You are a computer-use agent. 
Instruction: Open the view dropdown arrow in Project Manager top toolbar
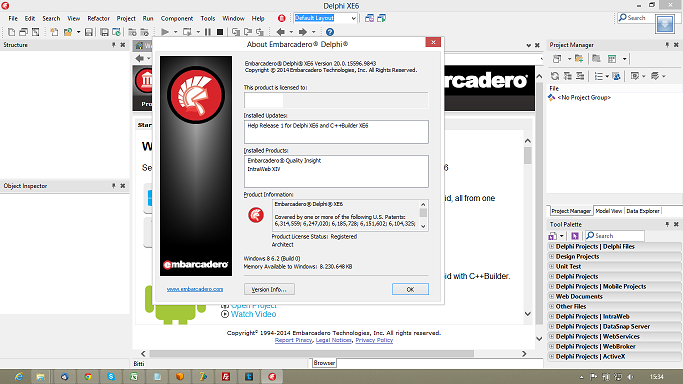click(x=624, y=59)
